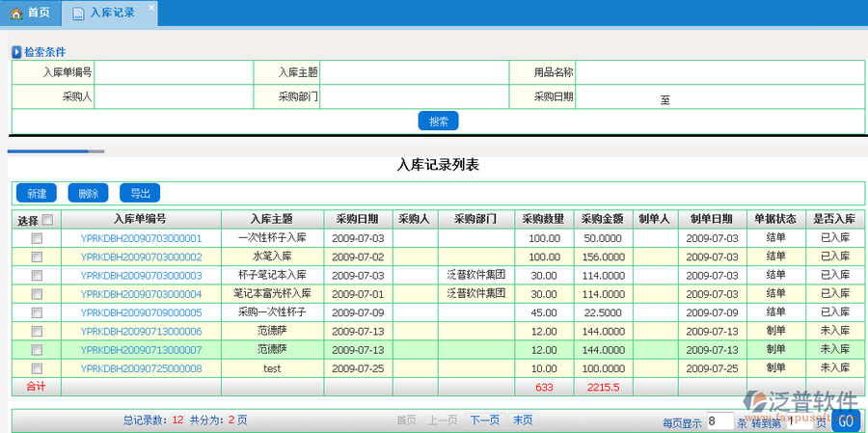Open record YPRKDBH20090713000006 link

coord(141,331)
